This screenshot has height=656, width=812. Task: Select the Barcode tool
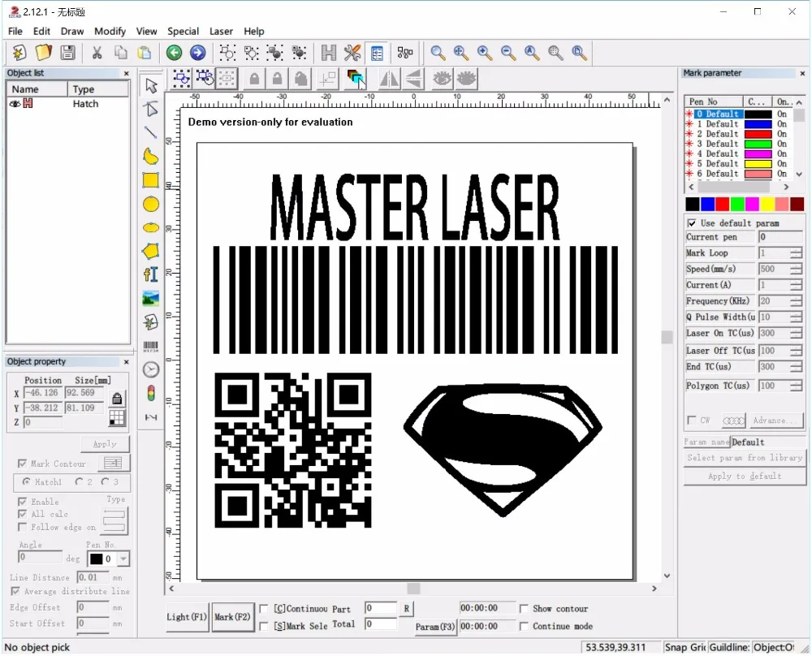click(x=151, y=346)
